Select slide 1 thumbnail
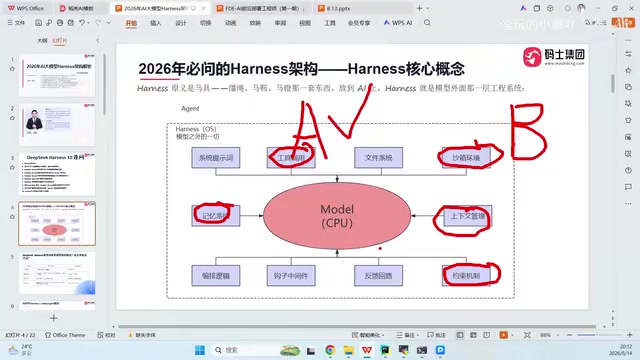Image resolution: width=640 pixels, height=360 pixels. pos(57,75)
